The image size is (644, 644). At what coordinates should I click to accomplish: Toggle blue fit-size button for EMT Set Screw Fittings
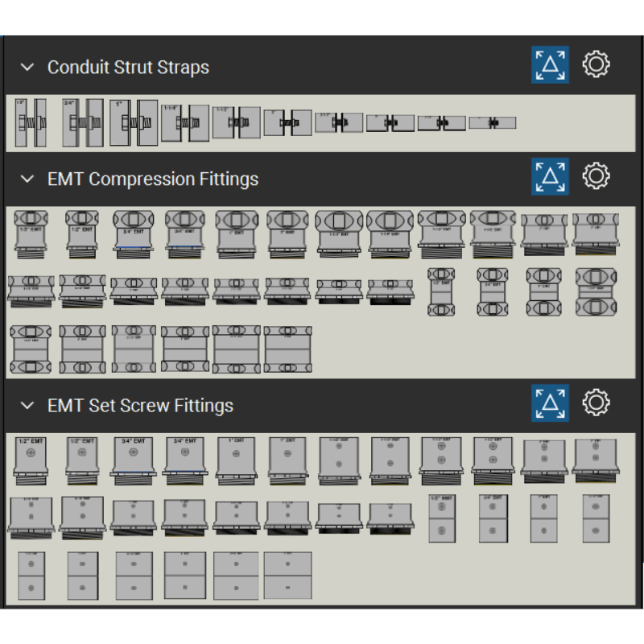(x=550, y=402)
